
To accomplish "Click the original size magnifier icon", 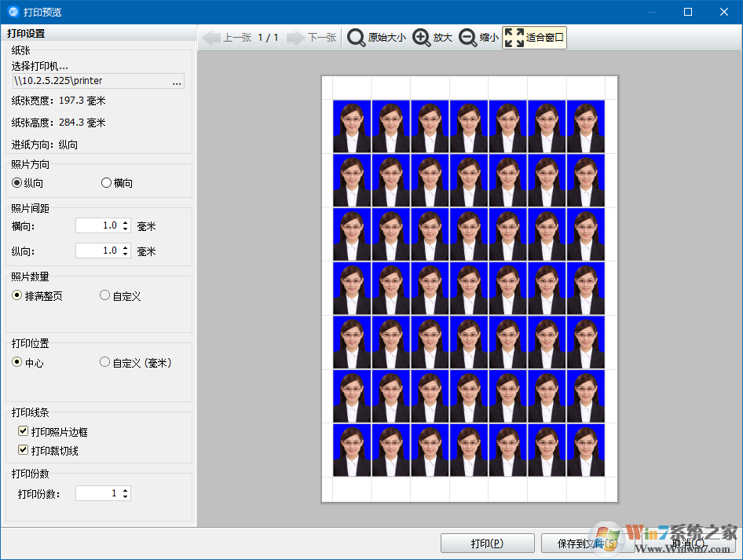I will click(356, 38).
